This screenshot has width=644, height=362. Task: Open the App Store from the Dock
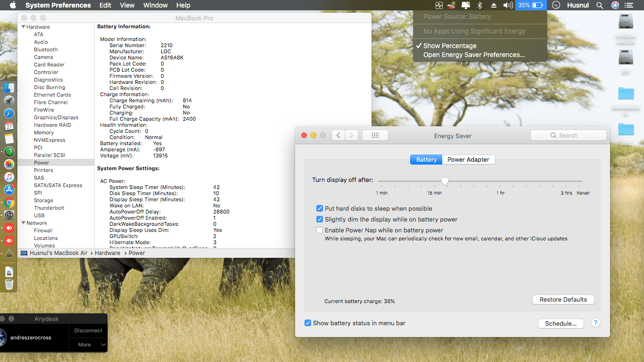click(9, 189)
